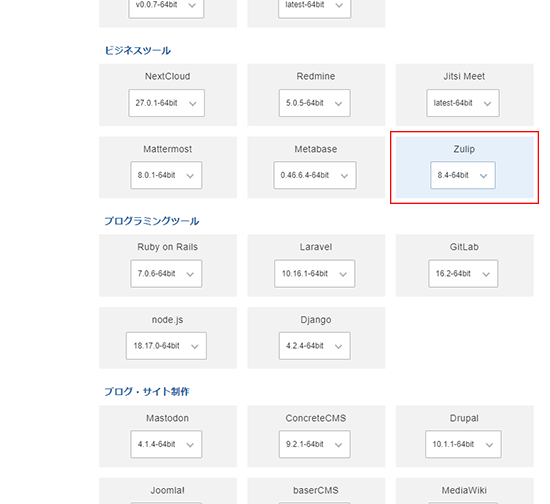Open the Drupal 10.1.1-64bit dropdown
This screenshot has height=504, width=550.
click(x=463, y=444)
